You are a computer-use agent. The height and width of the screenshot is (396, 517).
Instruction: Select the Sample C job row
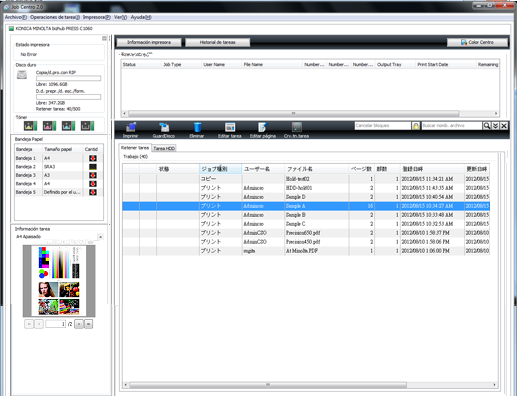coord(306,224)
